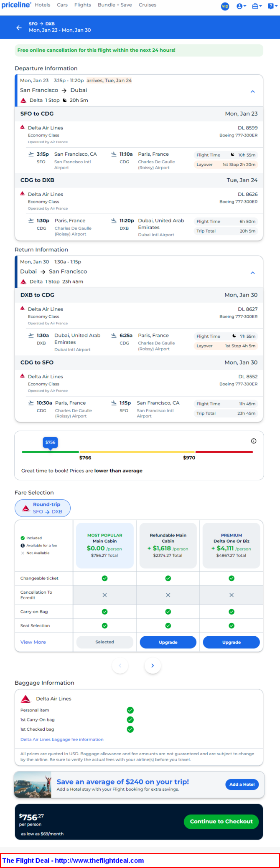Show previous fare options with left arrow
Viewport: 280px width, 868px height.
(x=120, y=666)
